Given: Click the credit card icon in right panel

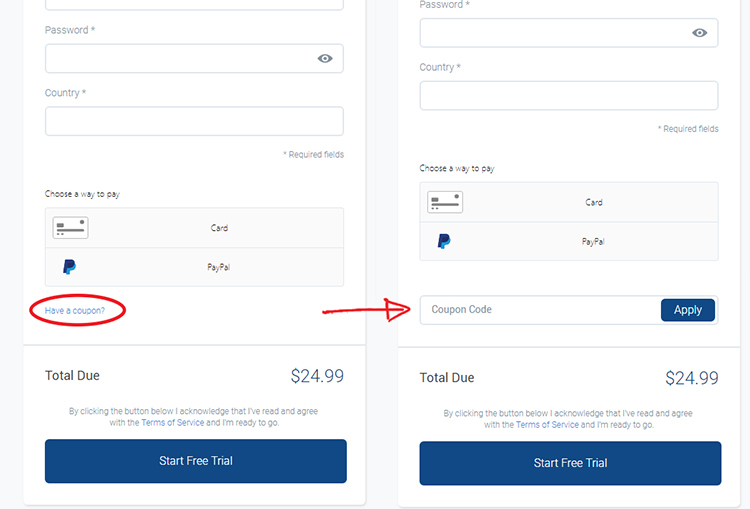Looking at the screenshot, I should coord(445,202).
